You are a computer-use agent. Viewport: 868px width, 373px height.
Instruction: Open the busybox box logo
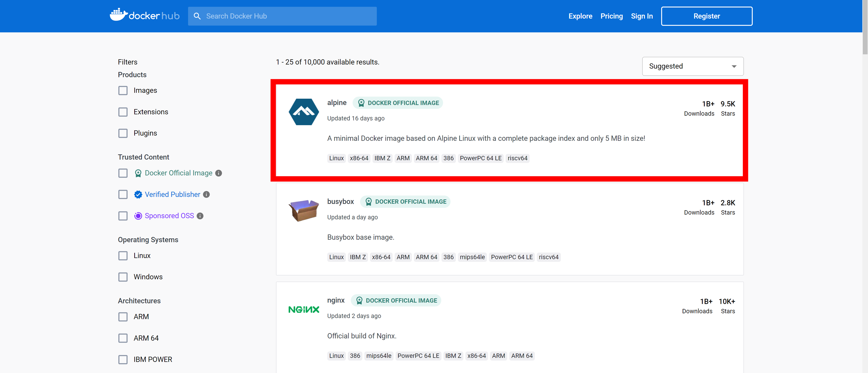click(x=304, y=210)
